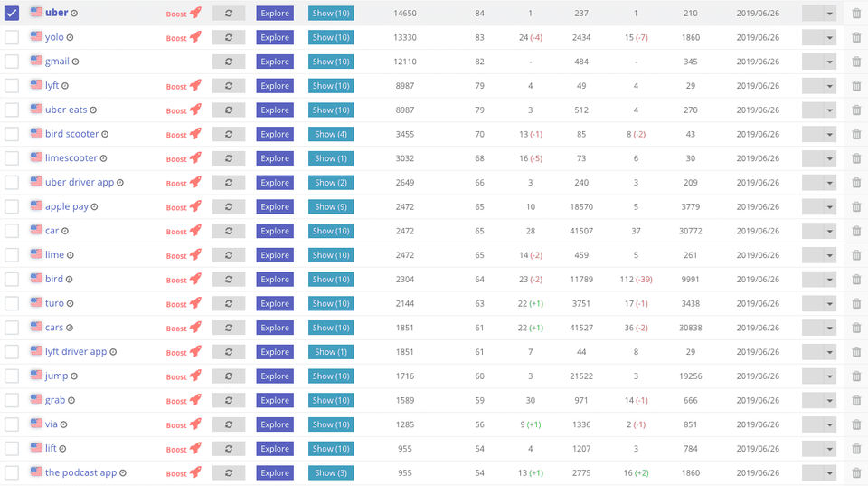Expand dropdown for the jump row
This screenshot has height=486, width=868.
(819, 376)
